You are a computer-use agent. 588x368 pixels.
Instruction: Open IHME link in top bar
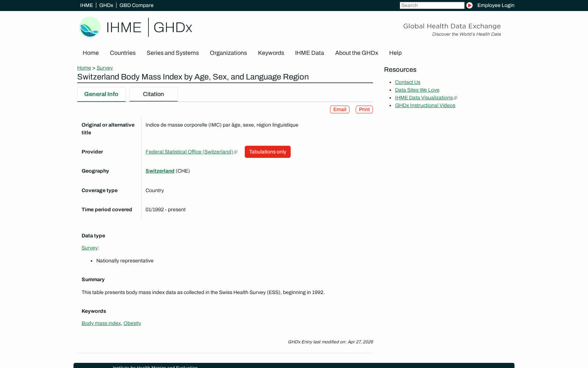pyautogui.click(x=86, y=5)
